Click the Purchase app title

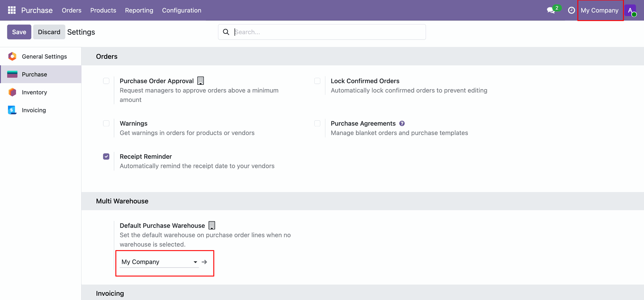(37, 10)
